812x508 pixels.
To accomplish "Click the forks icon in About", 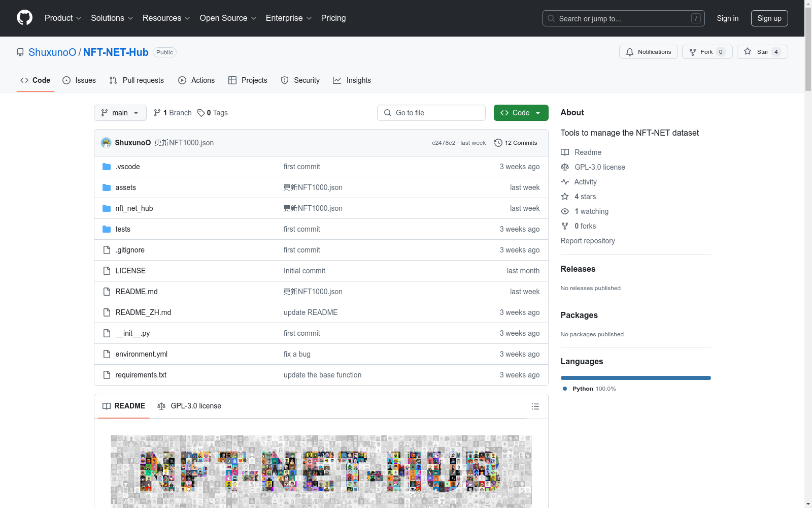I will point(565,226).
